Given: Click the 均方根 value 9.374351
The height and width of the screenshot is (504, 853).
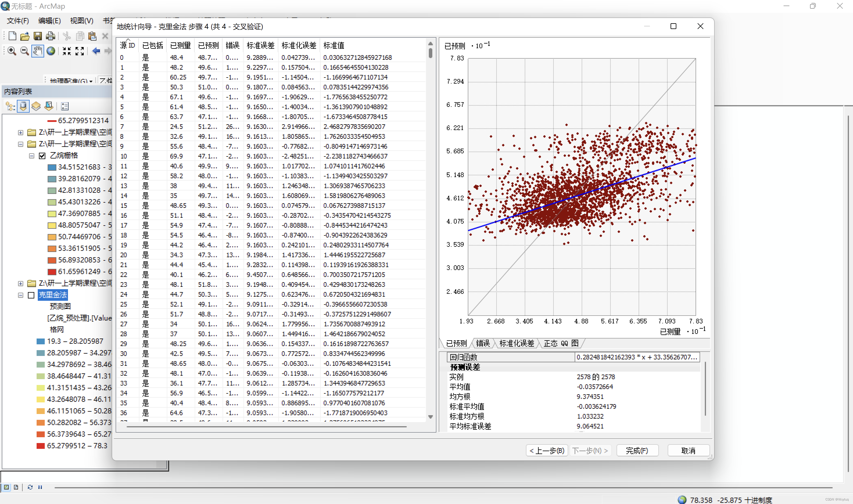Looking at the screenshot, I should point(590,397).
